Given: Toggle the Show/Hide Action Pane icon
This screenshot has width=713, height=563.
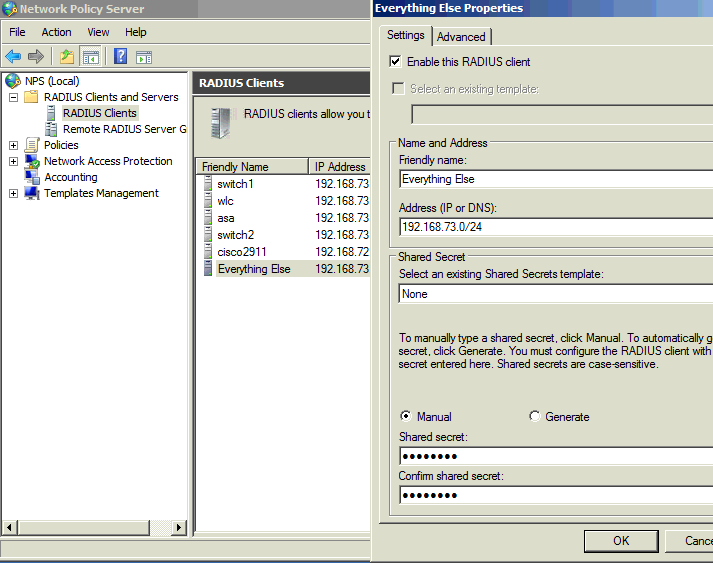Looking at the screenshot, I should (144, 57).
